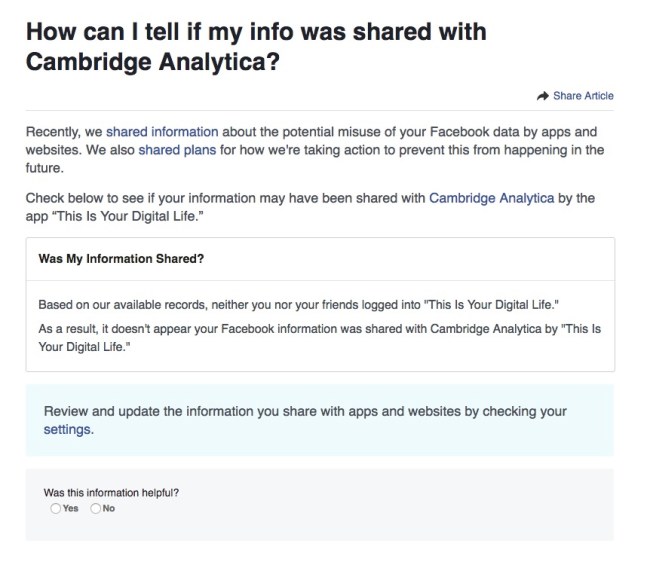The image size is (650, 574).
Task: Click the Cambridge Analytica link in the paragraph
Action: [491, 198]
